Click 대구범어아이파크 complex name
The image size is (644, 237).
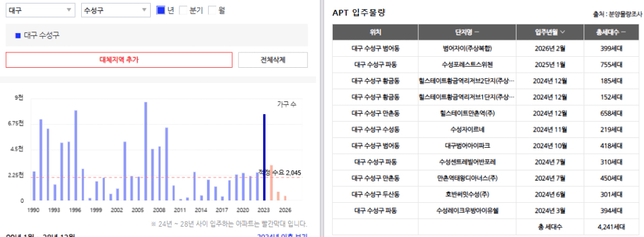467,146
